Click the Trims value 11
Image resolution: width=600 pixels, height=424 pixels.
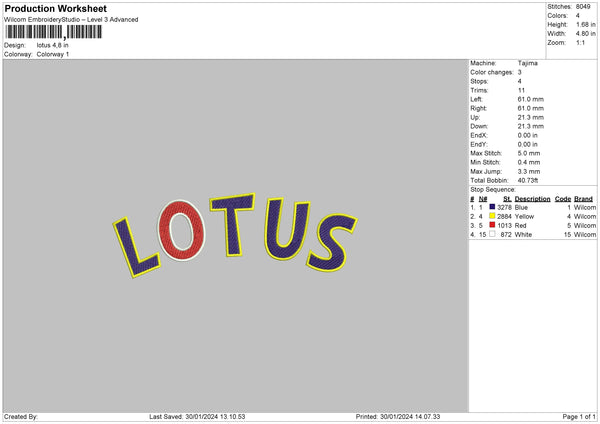coord(521,90)
